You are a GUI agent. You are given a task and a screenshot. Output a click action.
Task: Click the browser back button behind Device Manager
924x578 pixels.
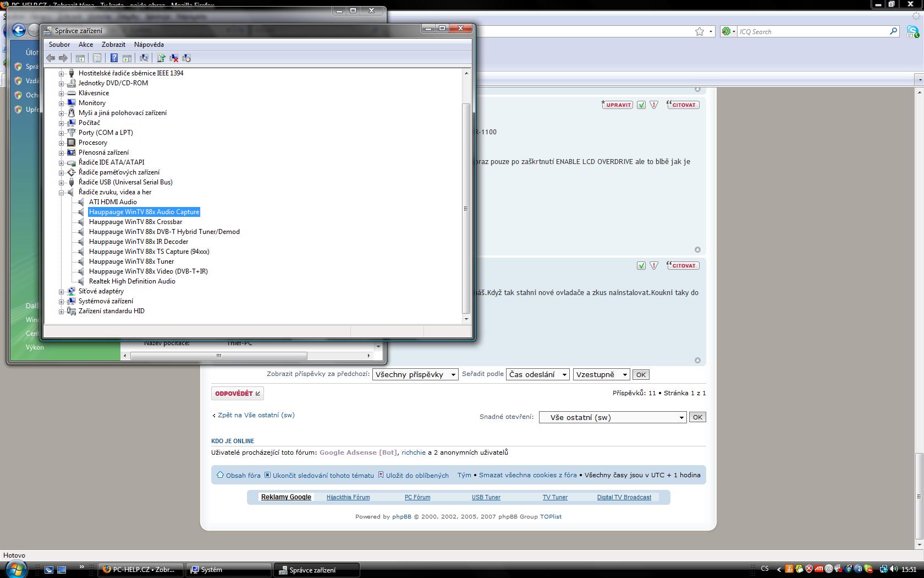[x=19, y=30]
